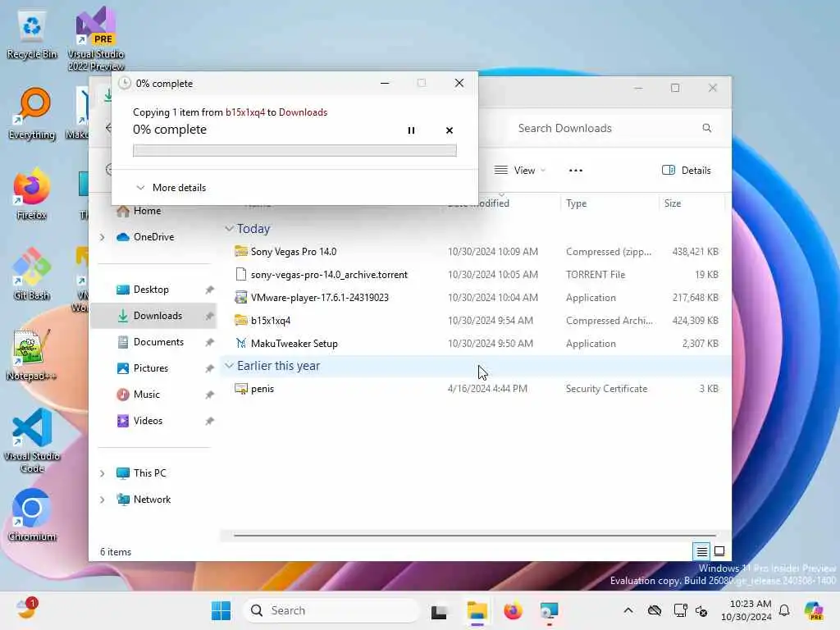Open the Recycle Bin desktop icon

[32, 33]
